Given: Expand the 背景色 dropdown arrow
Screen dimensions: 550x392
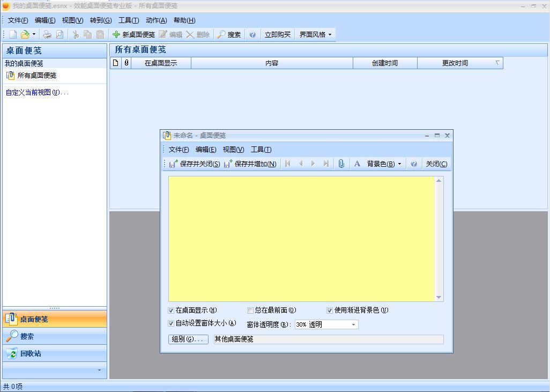Looking at the screenshot, I should point(399,164).
